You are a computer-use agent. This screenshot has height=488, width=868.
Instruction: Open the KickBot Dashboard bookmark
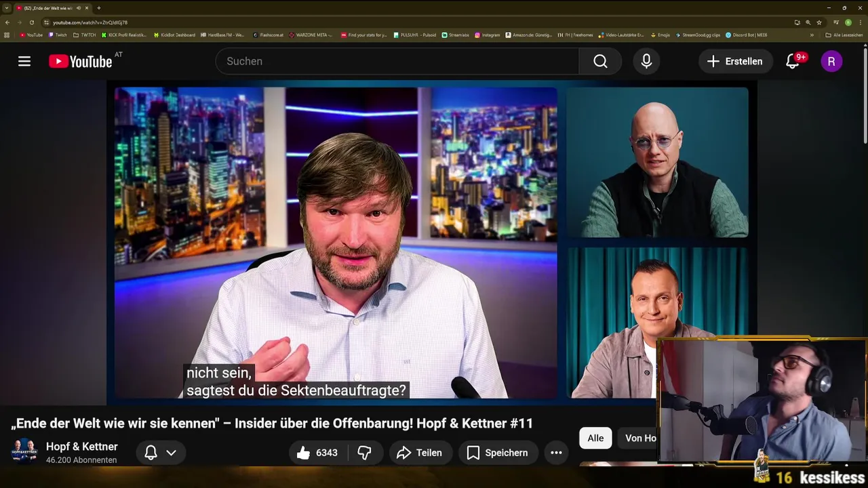point(174,35)
